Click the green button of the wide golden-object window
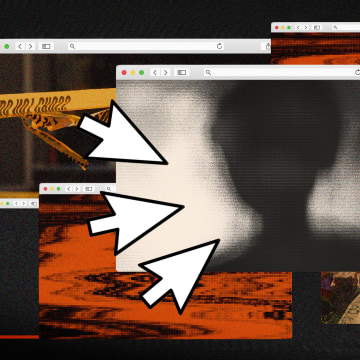 tap(6, 46)
